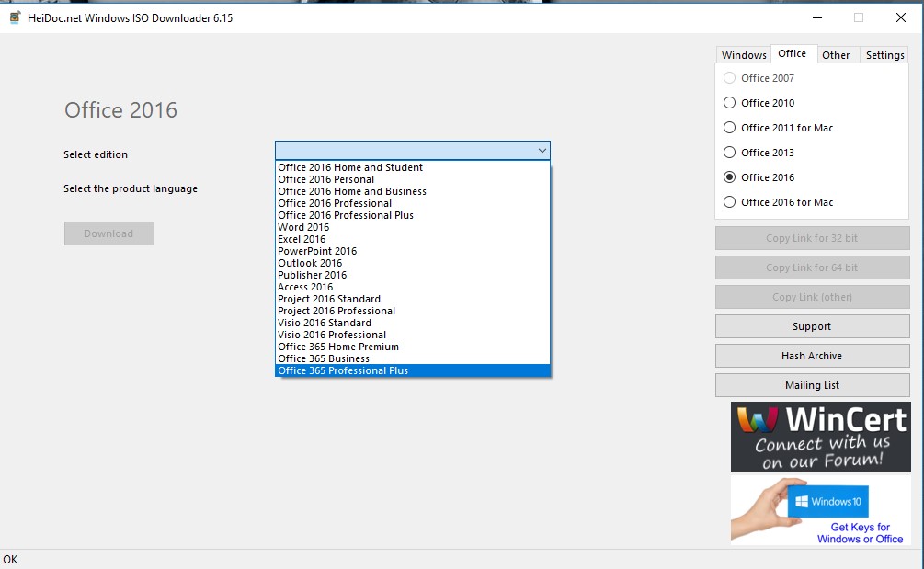Select the Office 2010 radio button

coord(729,102)
